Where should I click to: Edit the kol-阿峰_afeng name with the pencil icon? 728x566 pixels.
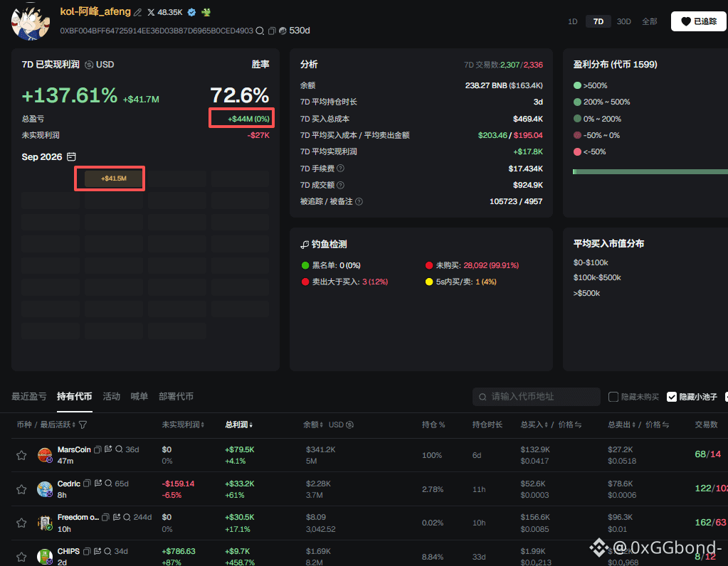(137, 13)
